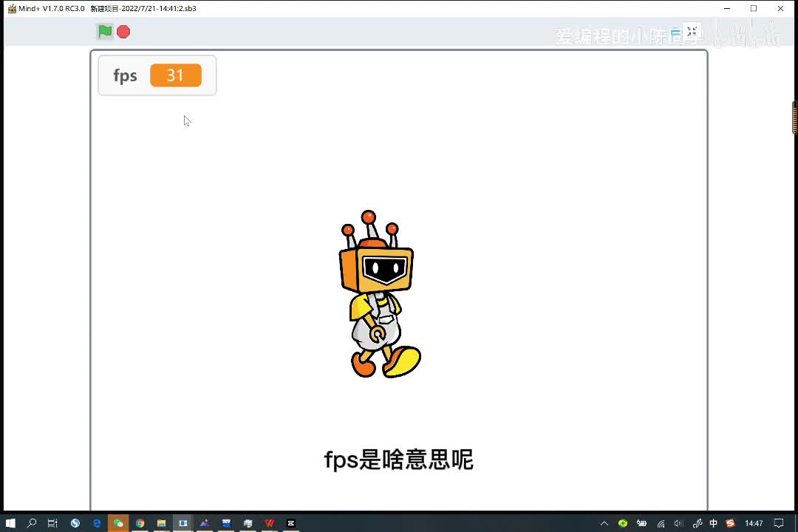Image resolution: width=798 pixels, height=532 pixels.
Task: Click the fps variable value 31
Action: point(176,75)
